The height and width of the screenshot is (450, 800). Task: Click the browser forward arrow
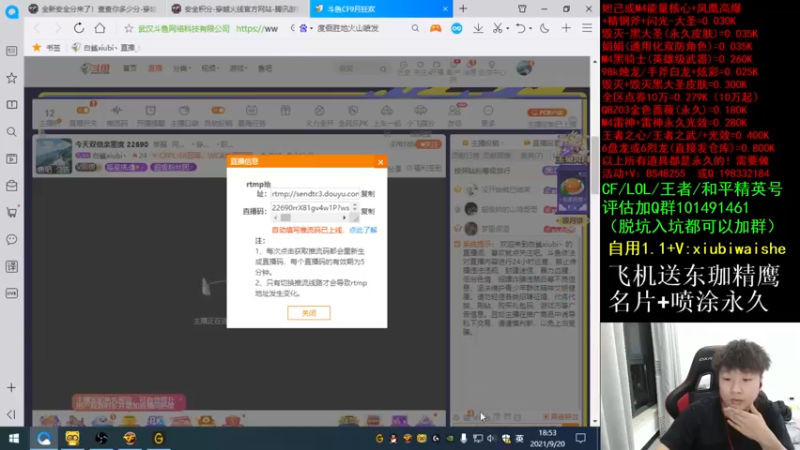(x=57, y=29)
